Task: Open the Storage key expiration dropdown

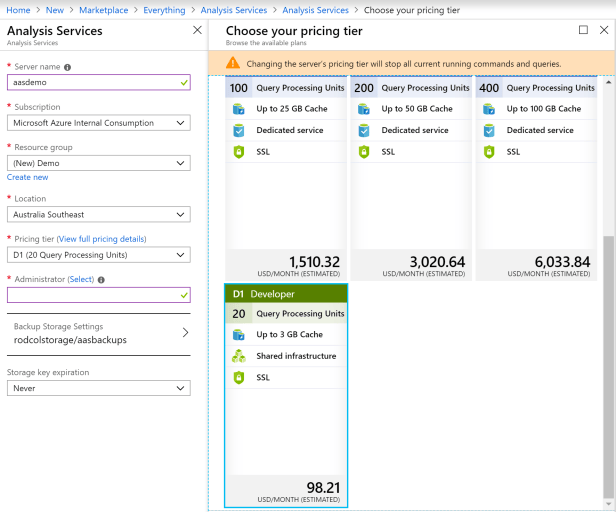Action: pyautogui.click(x=99, y=388)
